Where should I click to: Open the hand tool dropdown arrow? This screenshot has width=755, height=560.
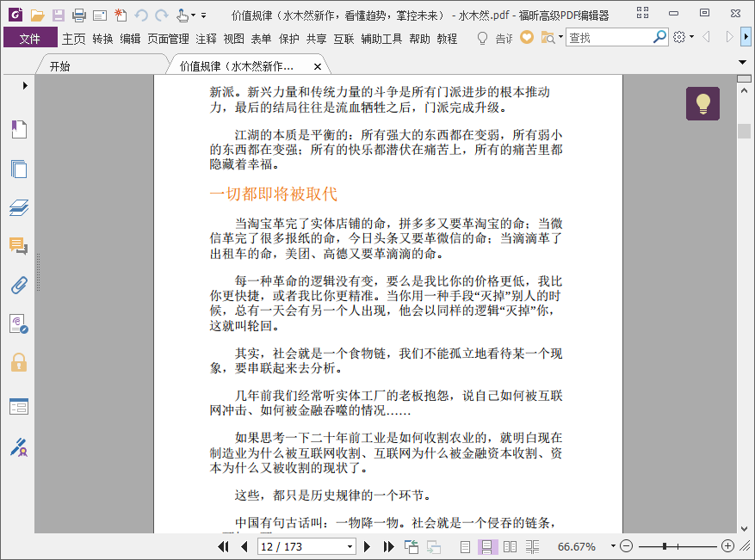coord(193,15)
